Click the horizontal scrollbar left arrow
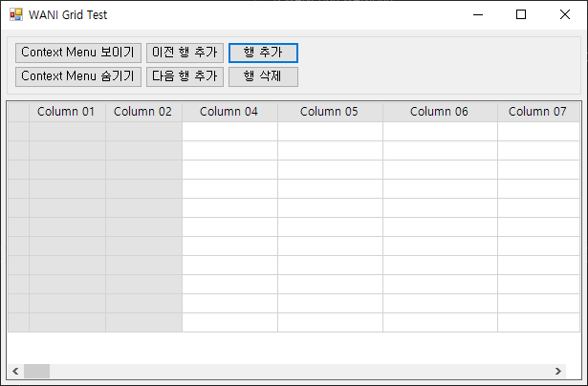This screenshot has height=386, width=588. [15, 371]
